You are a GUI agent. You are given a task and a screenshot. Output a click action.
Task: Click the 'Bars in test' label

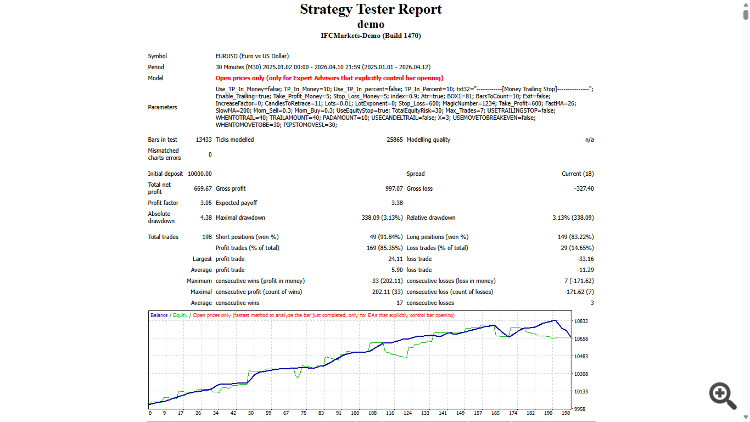click(162, 140)
